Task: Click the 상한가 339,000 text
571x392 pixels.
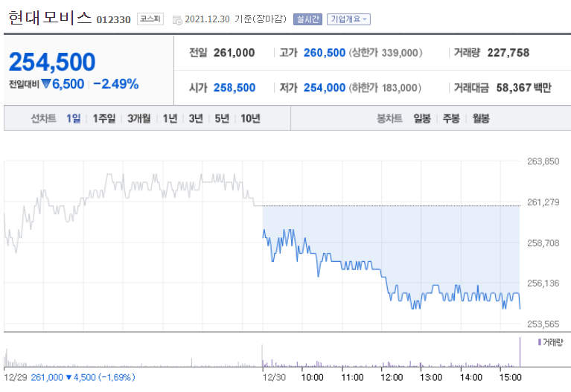Action: (386, 53)
